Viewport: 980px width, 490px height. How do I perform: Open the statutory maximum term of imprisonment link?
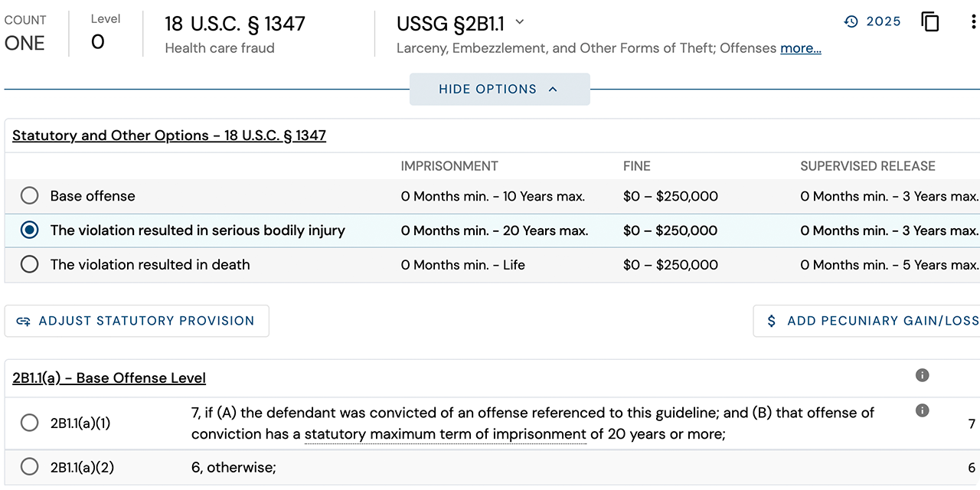pos(446,434)
